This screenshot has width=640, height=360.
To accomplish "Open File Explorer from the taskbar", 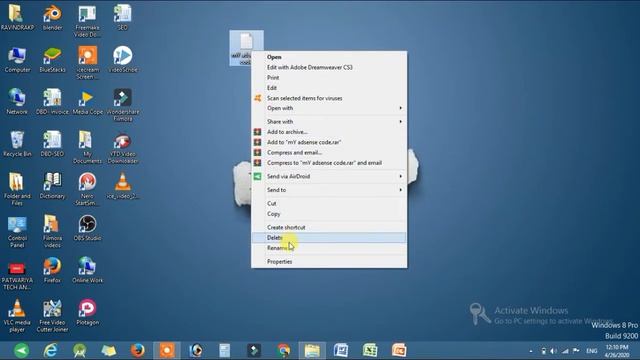I will click(312, 350).
